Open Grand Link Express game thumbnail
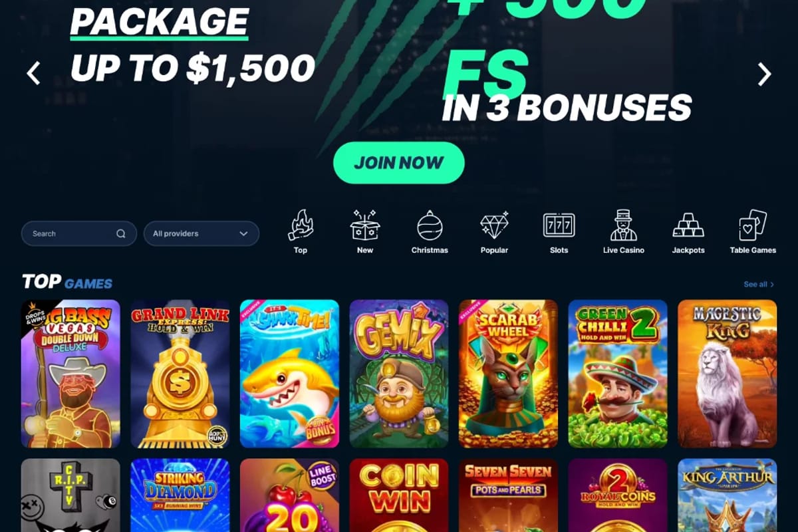 point(180,374)
